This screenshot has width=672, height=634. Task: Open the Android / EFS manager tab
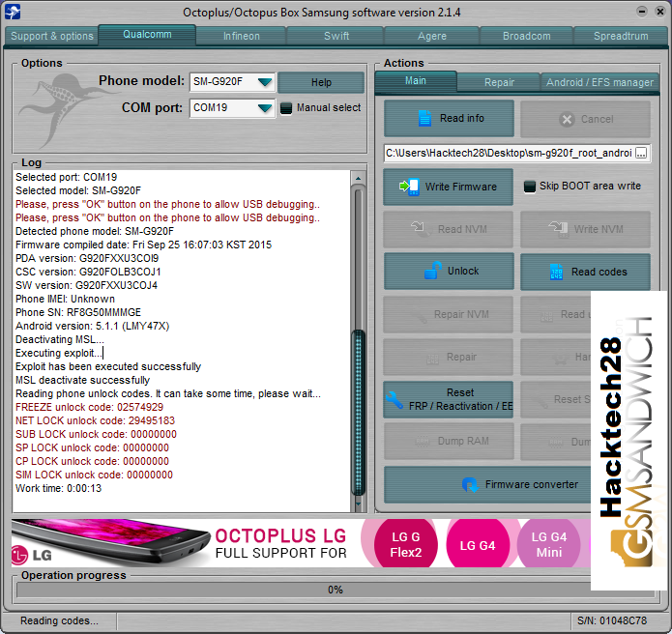click(599, 82)
